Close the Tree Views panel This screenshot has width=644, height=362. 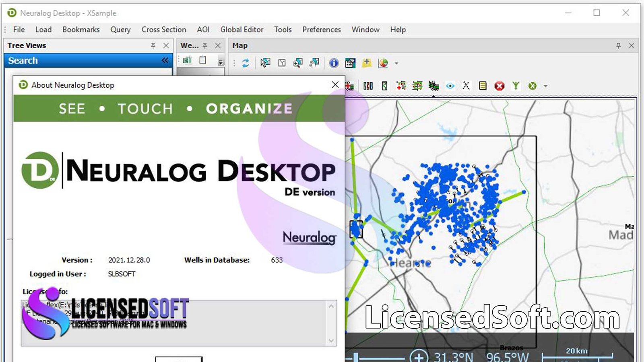point(166,46)
